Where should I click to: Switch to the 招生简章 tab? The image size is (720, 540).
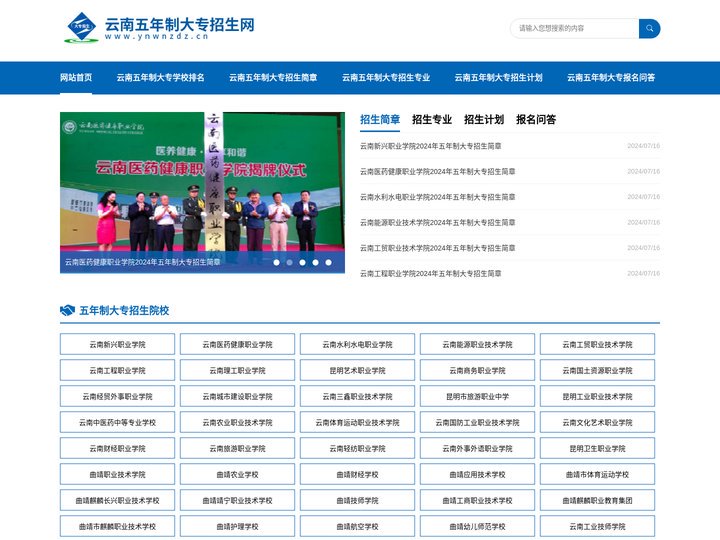[380, 120]
